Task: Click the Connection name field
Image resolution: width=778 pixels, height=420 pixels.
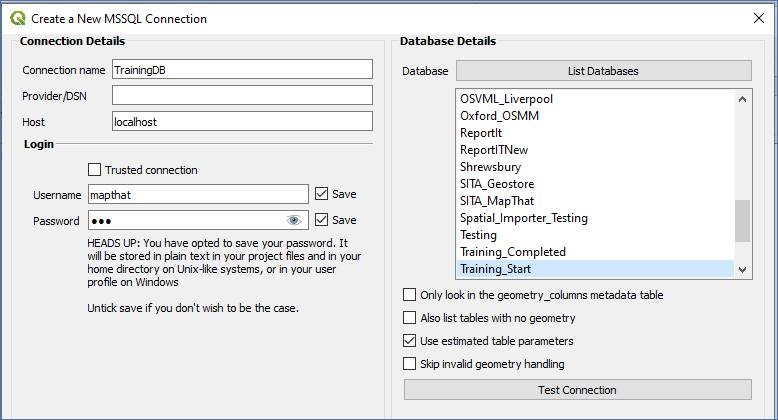Action: [242, 70]
